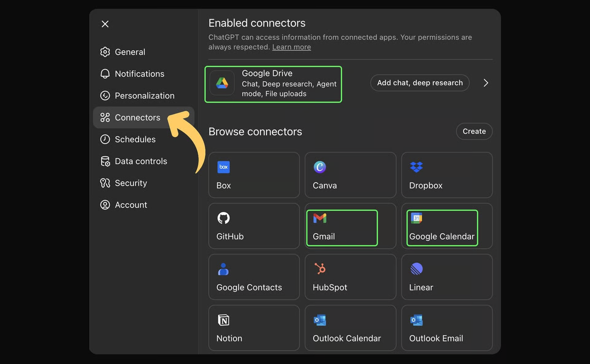Switch to the Personalization tab
The image size is (590, 364).
pos(144,96)
